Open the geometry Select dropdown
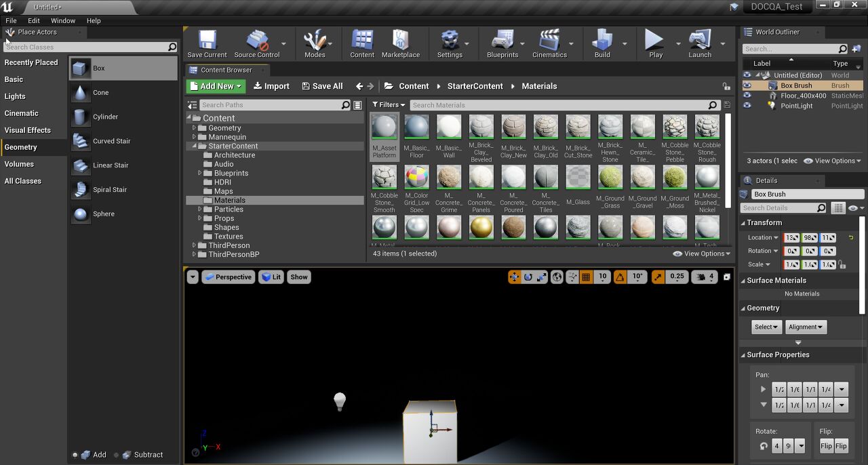Viewport: 868px width, 465px height. pyautogui.click(x=767, y=327)
